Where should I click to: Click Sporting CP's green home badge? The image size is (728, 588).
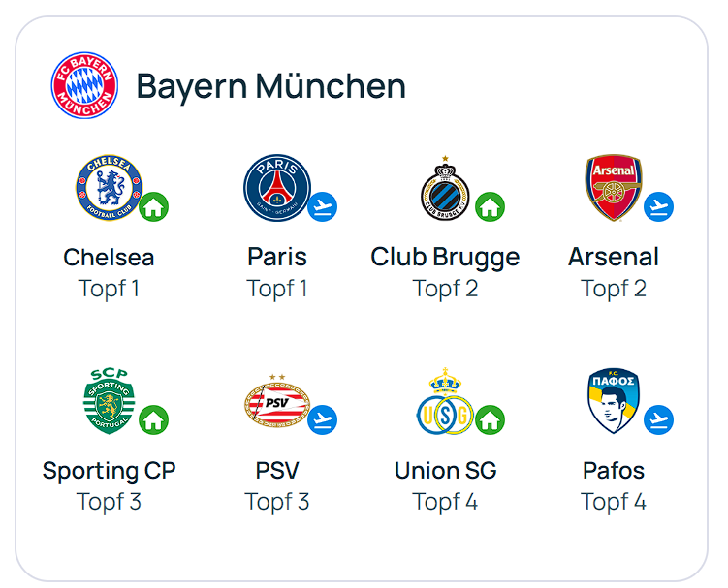pyautogui.click(x=153, y=419)
